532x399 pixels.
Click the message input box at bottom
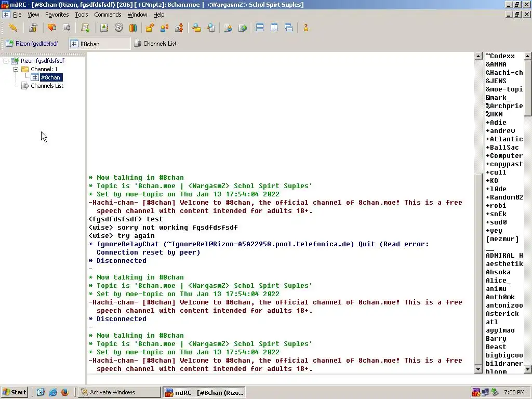coord(309,379)
